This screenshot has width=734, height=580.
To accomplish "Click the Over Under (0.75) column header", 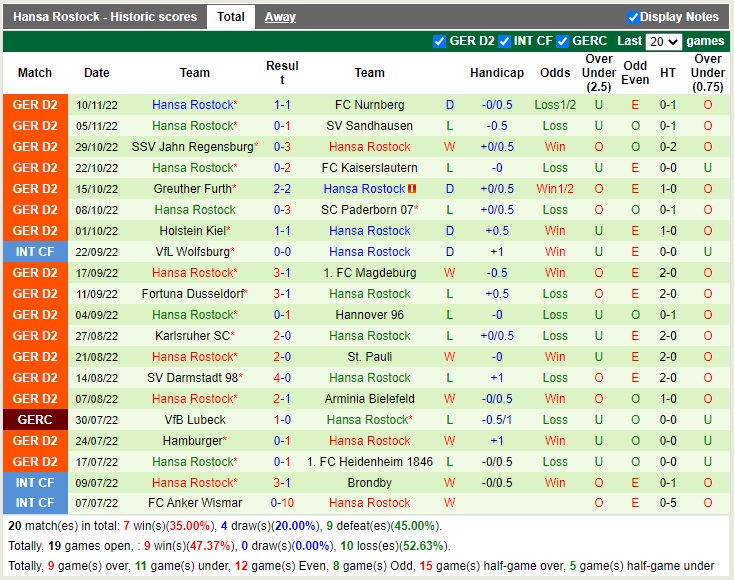I will click(x=708, y=73).
